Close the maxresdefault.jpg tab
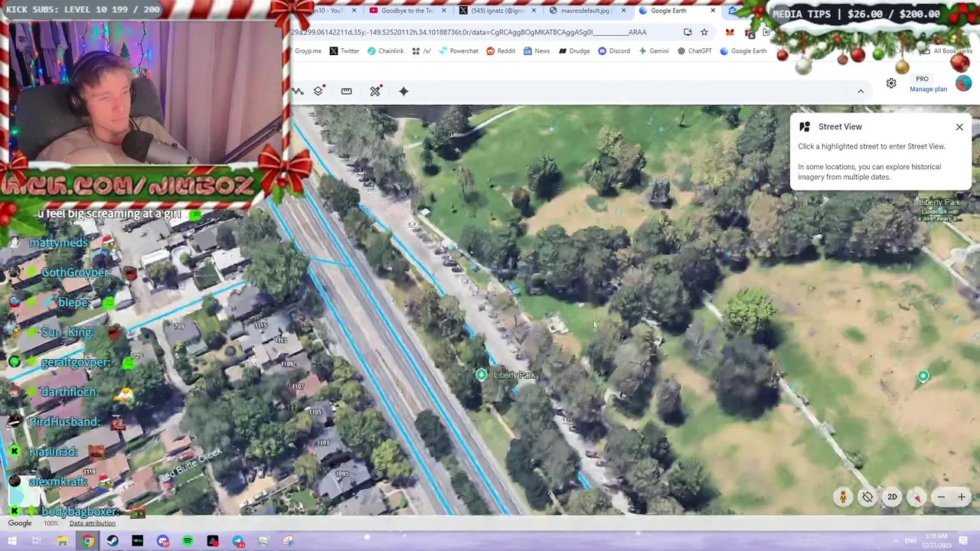The height and width of the screenshot is (551, 980). click(624, 11)
